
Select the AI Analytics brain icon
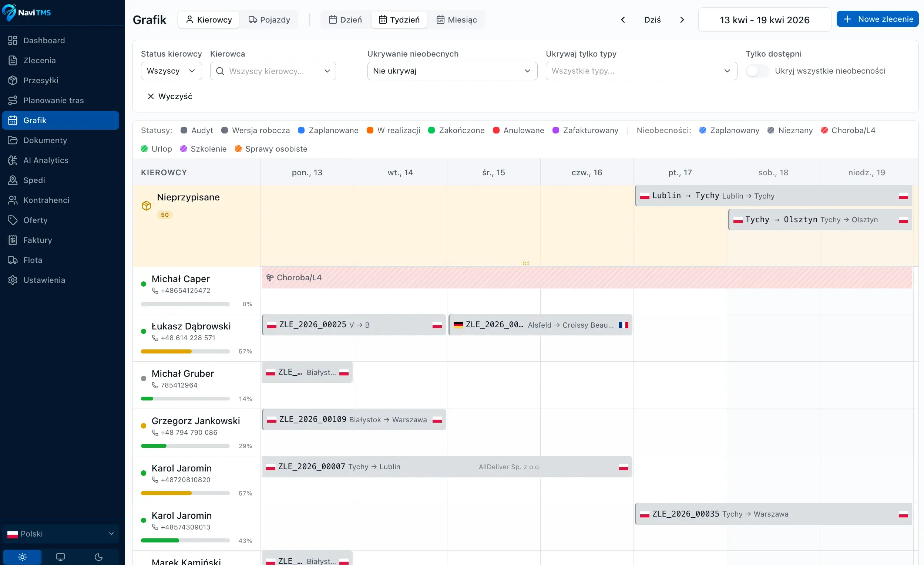click(13, 160)
